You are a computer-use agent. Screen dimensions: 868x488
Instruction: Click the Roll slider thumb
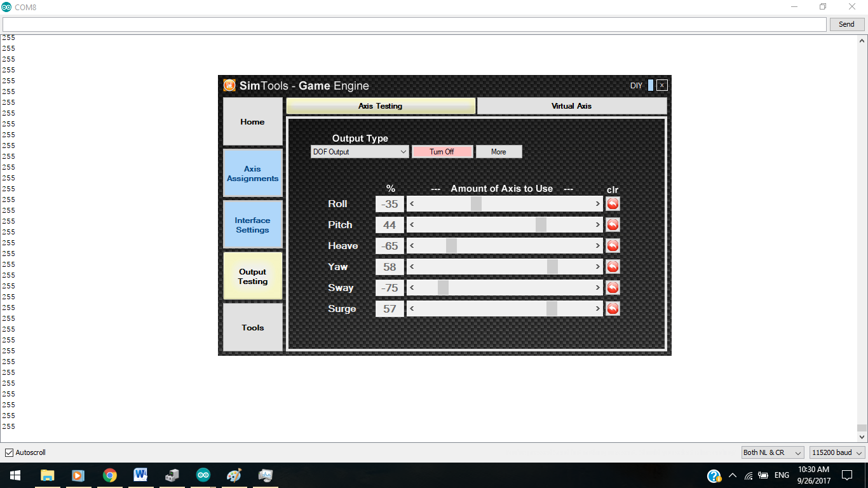coord(476,204)
